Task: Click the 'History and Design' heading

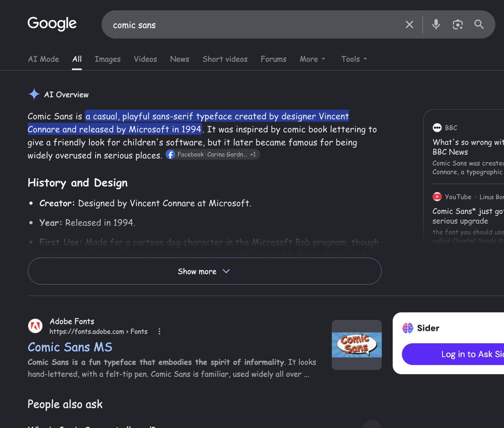Action: pos(77,183)
